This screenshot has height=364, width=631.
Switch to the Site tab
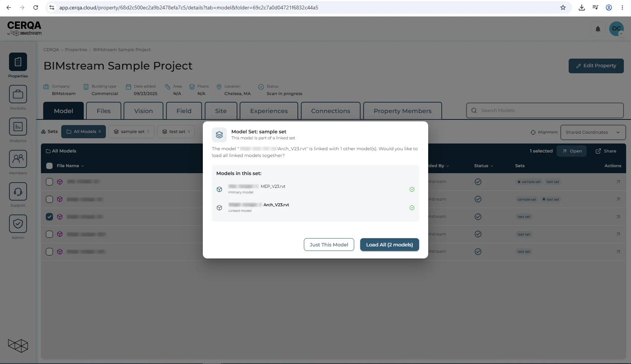(x=221, y=111)
